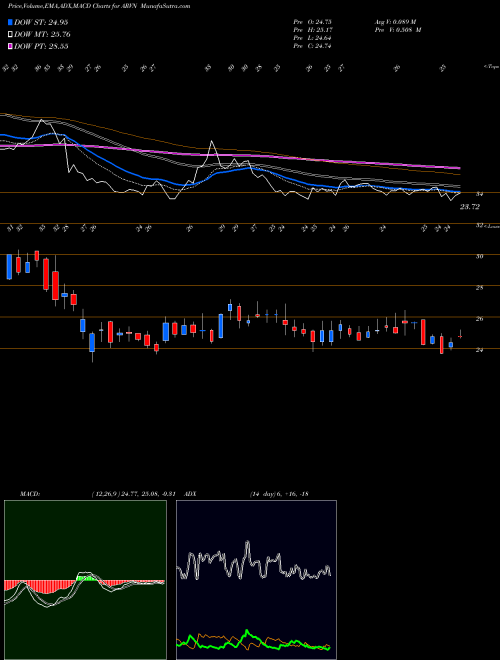Click the blue DOW ST legend swatch
Screen dimensions: 500x660
tap(11, 22)
